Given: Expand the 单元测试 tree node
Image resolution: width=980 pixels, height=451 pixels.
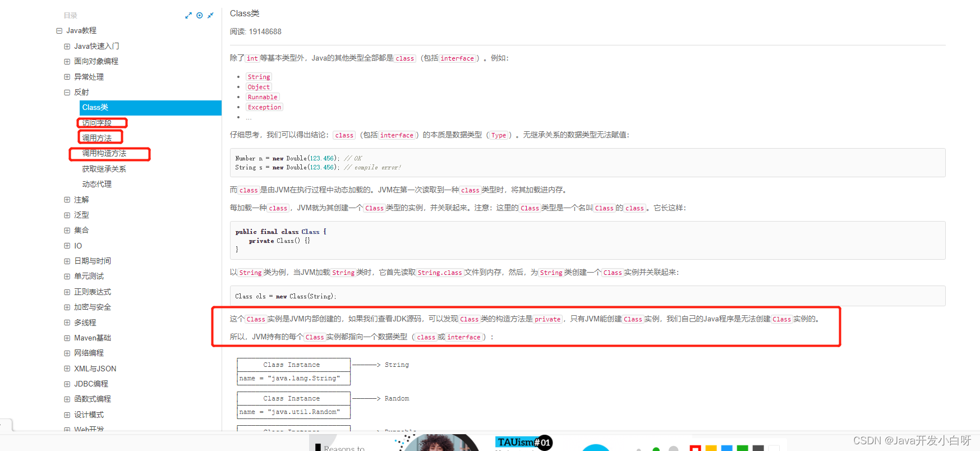Looking at the screenshot, I should [x=67, y=277].
